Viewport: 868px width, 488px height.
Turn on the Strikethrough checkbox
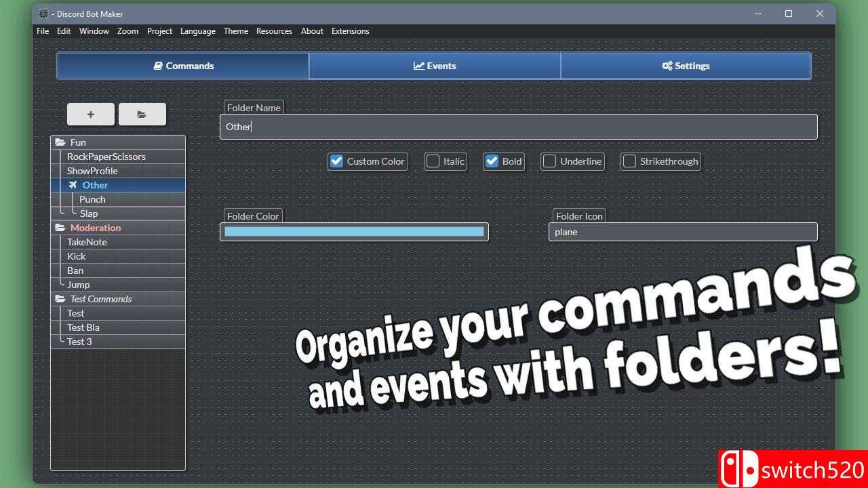pos(629,161)
